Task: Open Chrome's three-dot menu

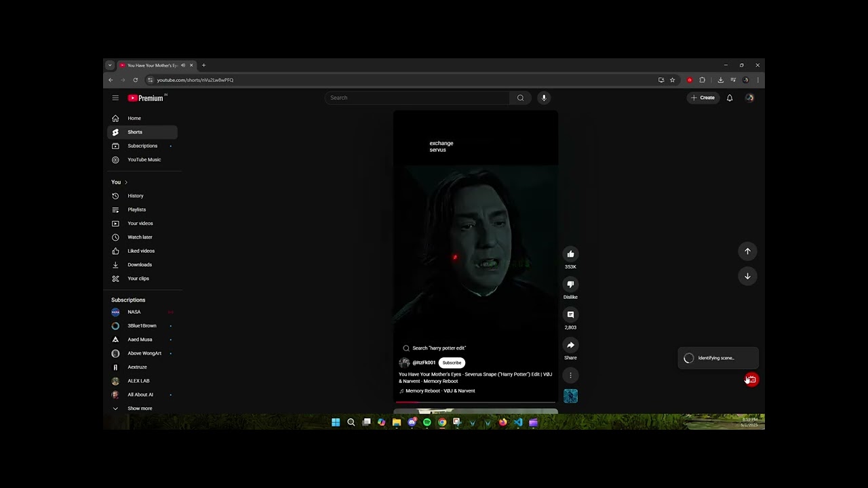Action: [x=757, y=80]
